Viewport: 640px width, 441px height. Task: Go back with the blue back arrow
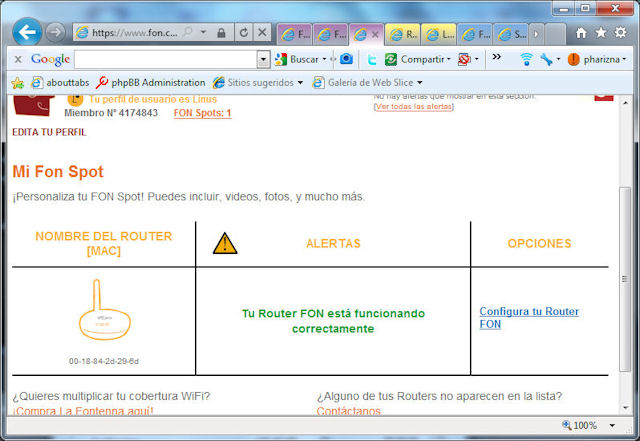click(27, 32)
